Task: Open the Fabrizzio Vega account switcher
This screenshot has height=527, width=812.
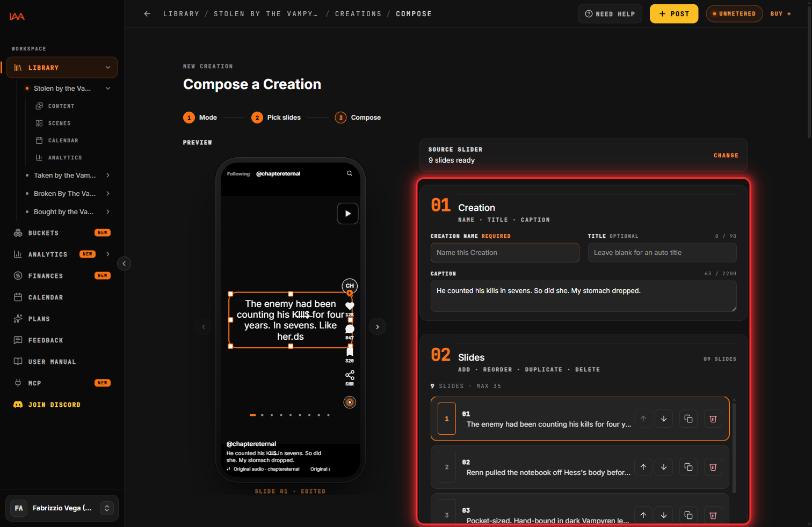Action: [x=62, y=508]
